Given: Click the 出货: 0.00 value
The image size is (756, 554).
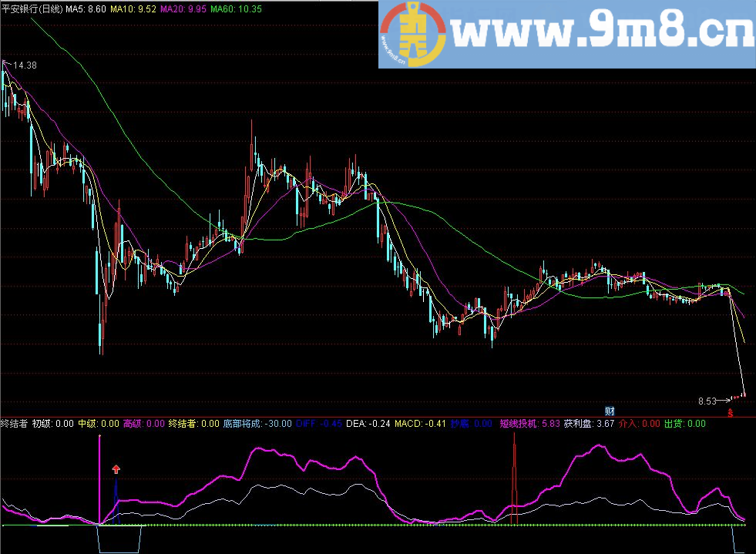Looking at the screenshot, I should point(685,424).
